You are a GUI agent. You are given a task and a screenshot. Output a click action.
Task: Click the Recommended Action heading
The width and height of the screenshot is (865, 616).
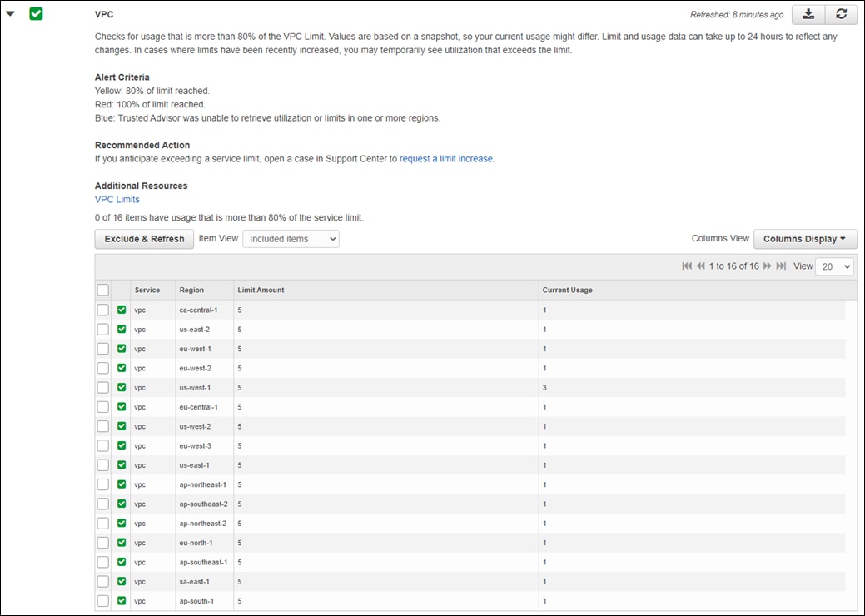pyautogui.click(x=142, y=145)
